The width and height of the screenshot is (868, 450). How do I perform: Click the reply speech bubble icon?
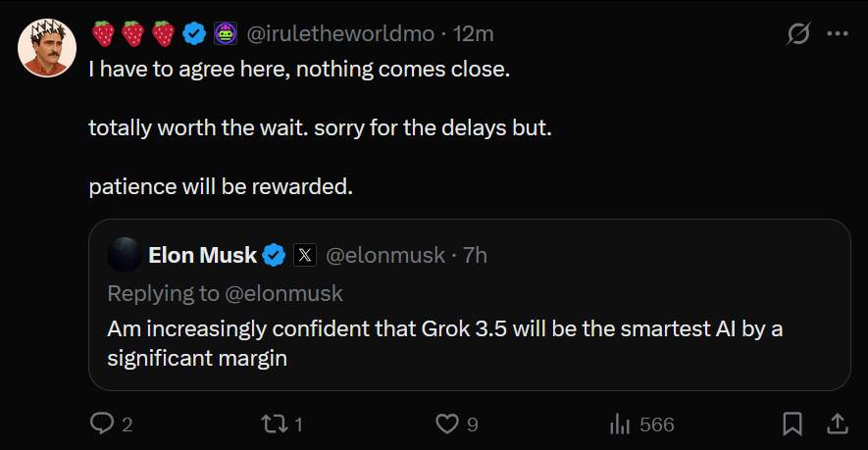point(103,424)
